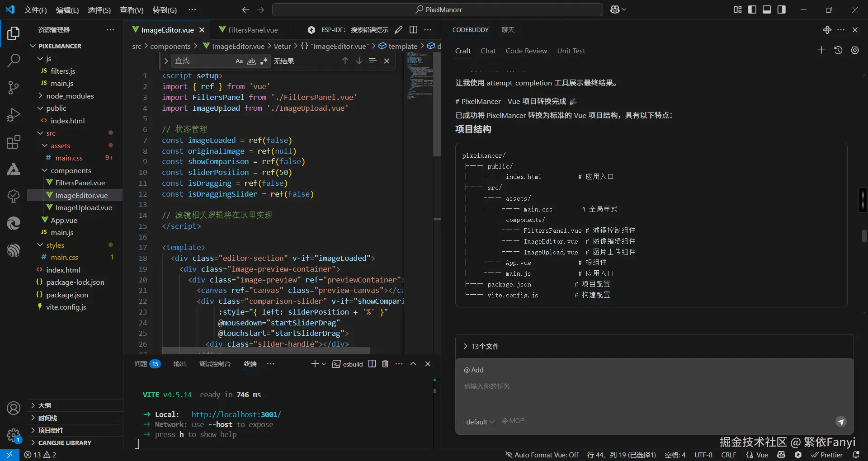Switch to Code Review tab

coord(526,51)
